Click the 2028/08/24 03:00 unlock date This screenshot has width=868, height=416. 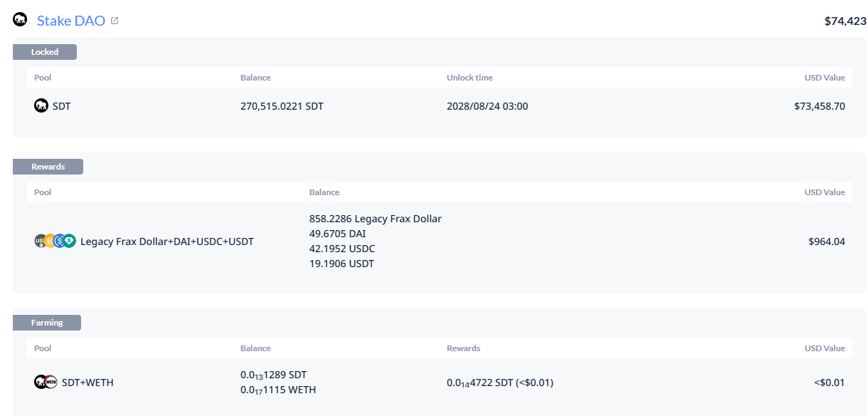487,106
